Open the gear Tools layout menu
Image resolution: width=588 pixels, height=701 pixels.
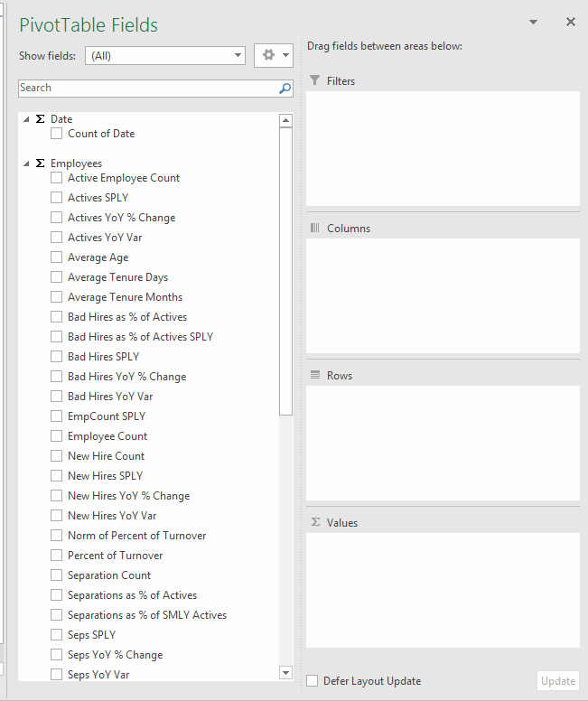coord(274,55)
